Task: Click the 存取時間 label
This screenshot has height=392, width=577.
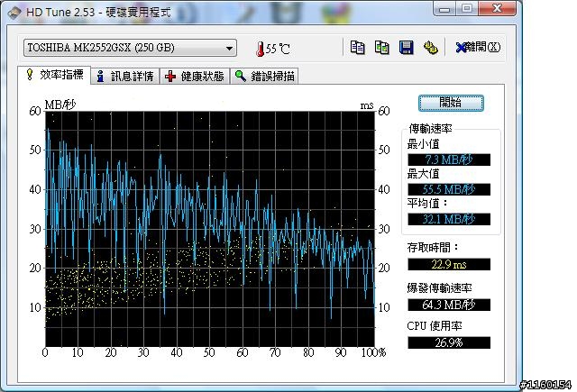Action: click(x=433, y=248)
